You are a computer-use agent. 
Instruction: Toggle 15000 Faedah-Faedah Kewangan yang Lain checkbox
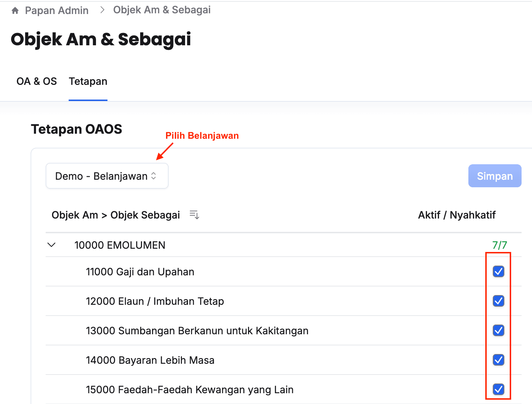pos(498,389)
